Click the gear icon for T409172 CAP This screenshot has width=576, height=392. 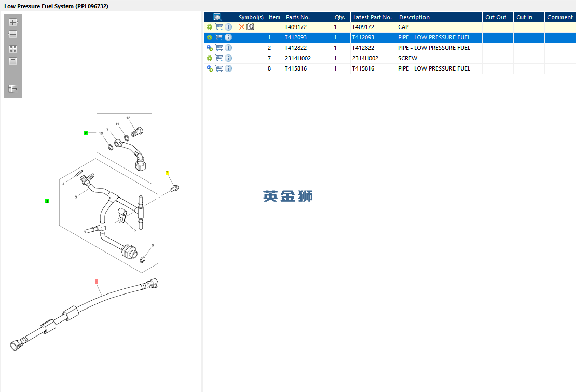[210, 27]
